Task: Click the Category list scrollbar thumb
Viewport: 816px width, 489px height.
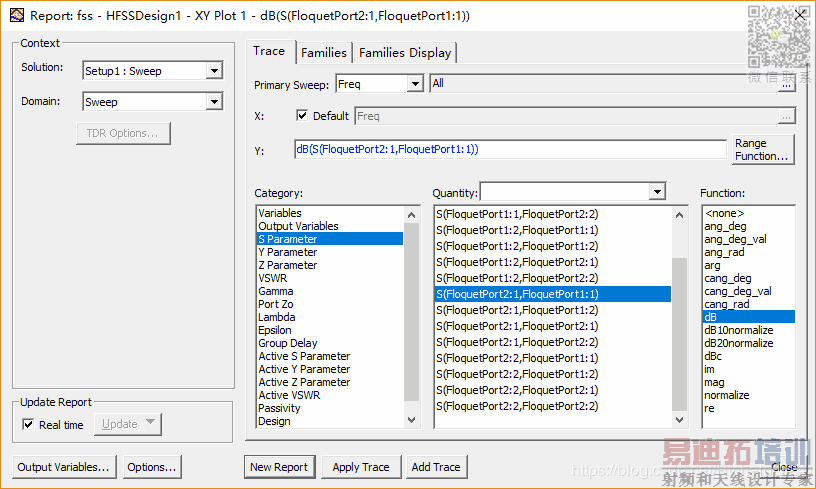Action: click(x=411, y=312)
